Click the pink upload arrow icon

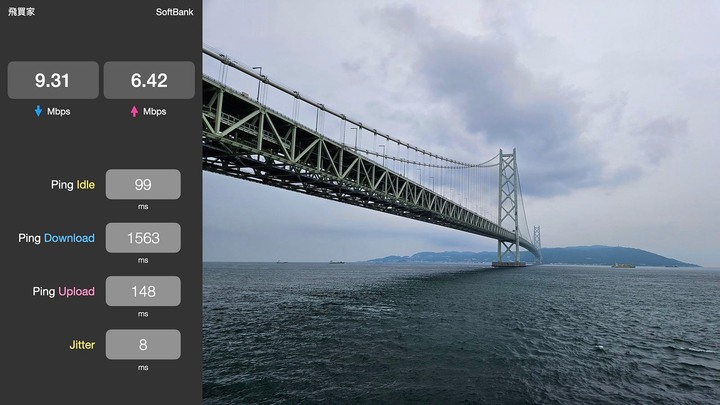[134, 111]
